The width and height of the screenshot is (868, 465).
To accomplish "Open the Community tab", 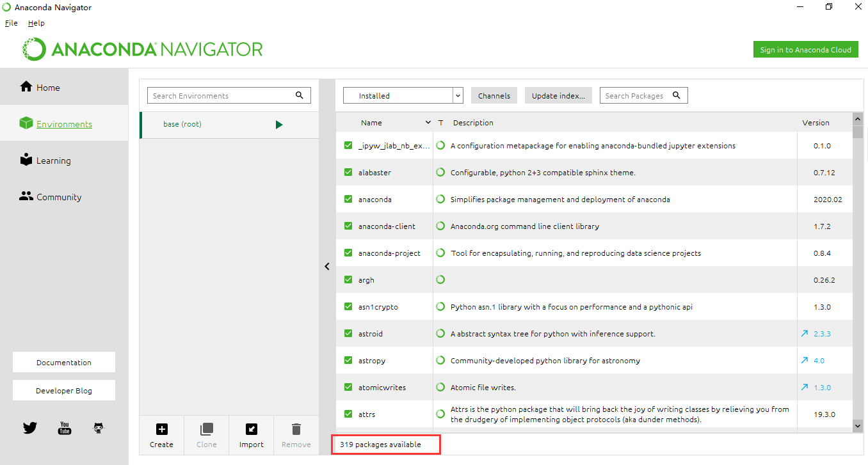I will (x=64, y=196).
